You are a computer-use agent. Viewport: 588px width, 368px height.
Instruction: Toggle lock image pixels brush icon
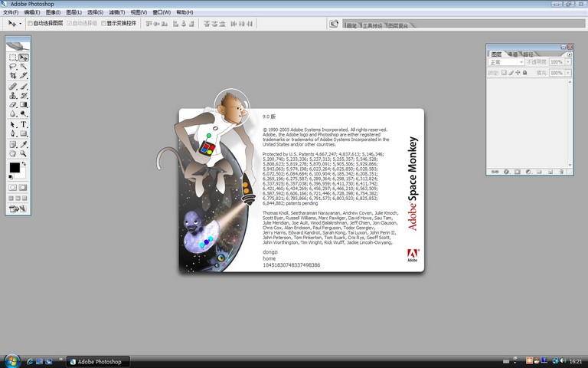pyautogui.click(x=511, y=73)
